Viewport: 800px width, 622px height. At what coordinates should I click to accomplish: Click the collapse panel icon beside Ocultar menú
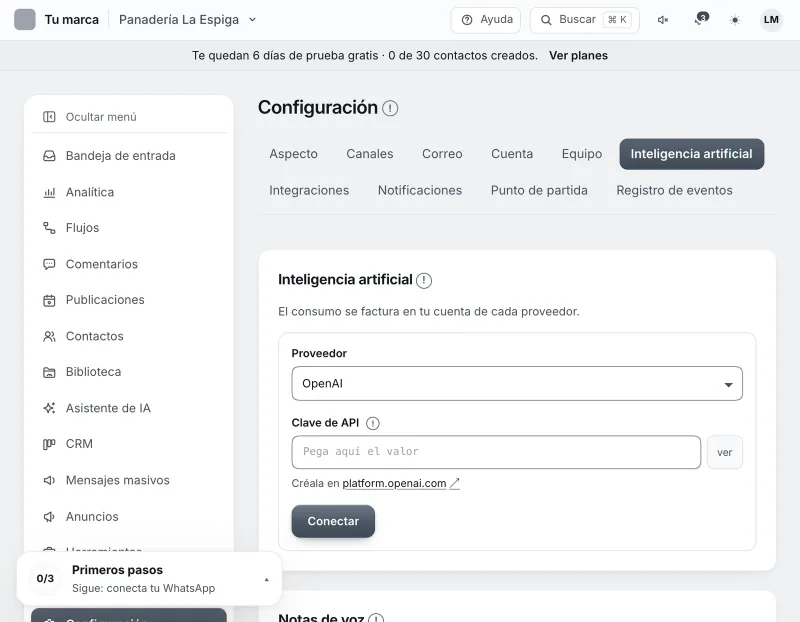tap(49, 117)
